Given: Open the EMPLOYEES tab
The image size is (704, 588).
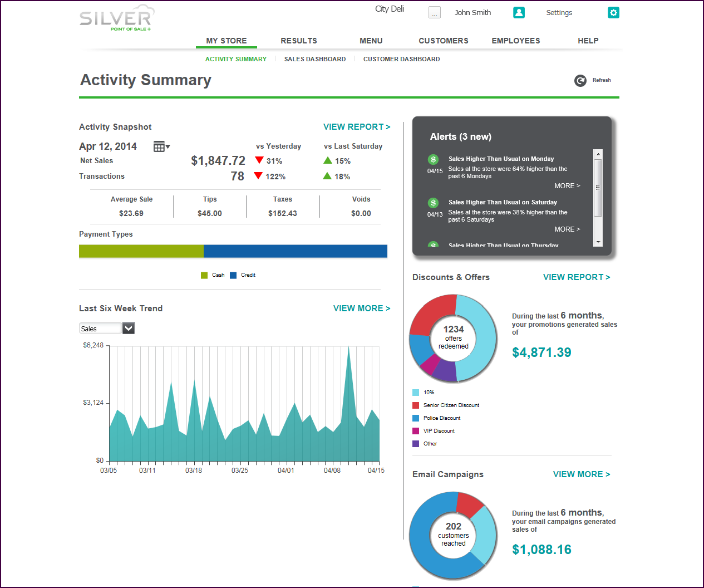Looking at the screenshot, I should pyautogui.click(x=516, y=41).
